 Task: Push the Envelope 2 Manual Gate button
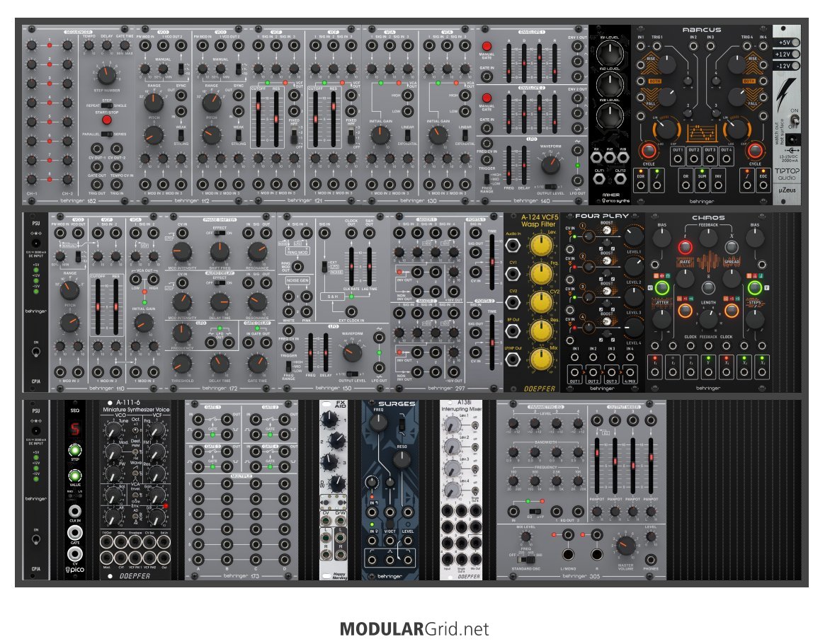coord(487,98)
